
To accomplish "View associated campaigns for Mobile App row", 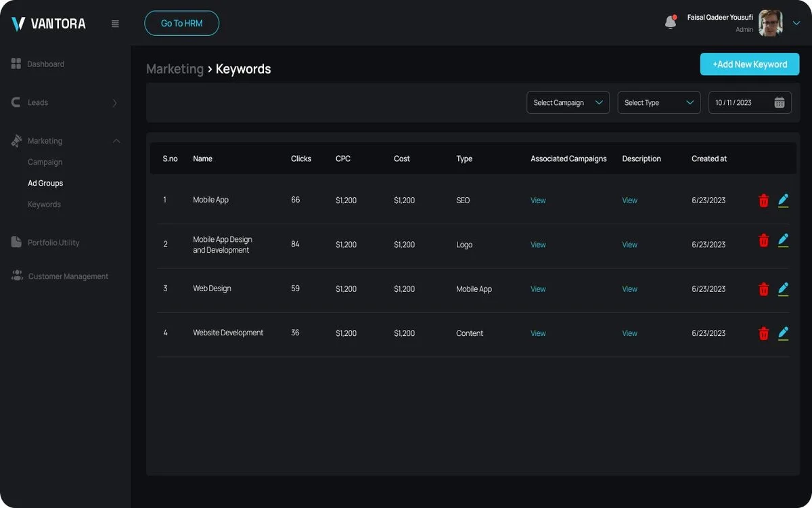I will [x=538, y=200].
